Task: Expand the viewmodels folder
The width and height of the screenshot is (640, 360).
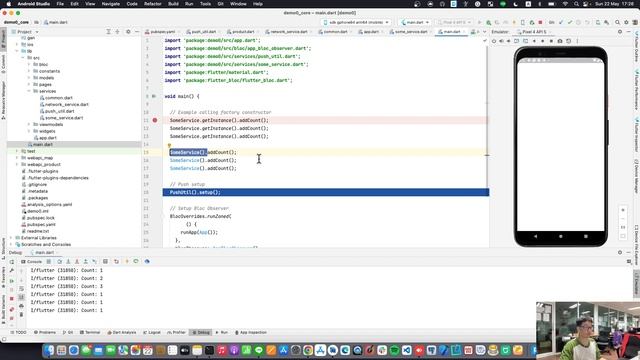Action: 29,124
